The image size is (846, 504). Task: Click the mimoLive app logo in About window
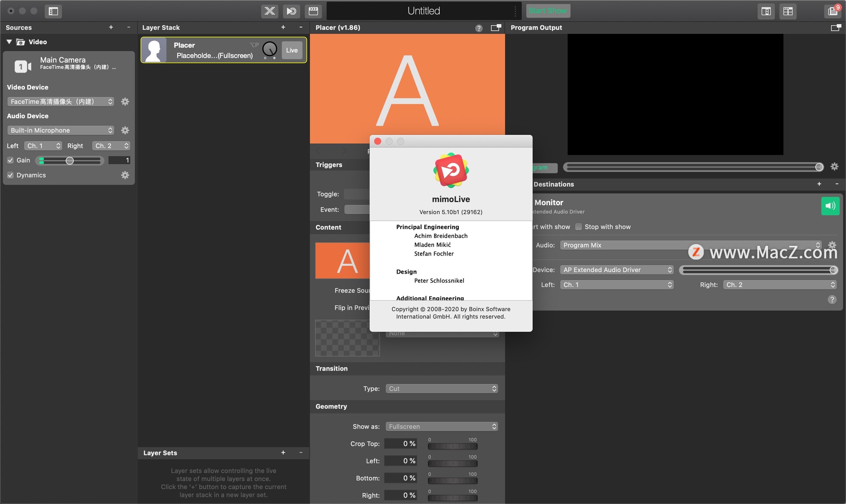(x=451, y=170)
